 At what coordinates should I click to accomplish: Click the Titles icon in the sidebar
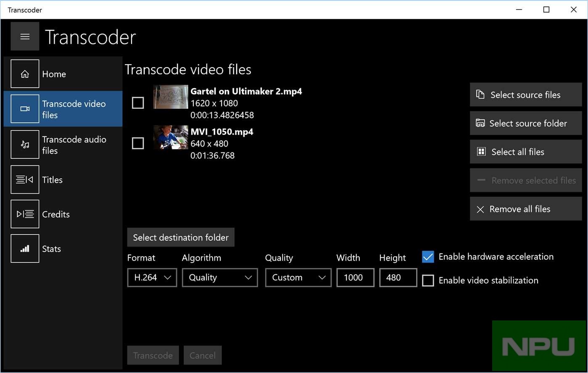(x=25, y=179)
